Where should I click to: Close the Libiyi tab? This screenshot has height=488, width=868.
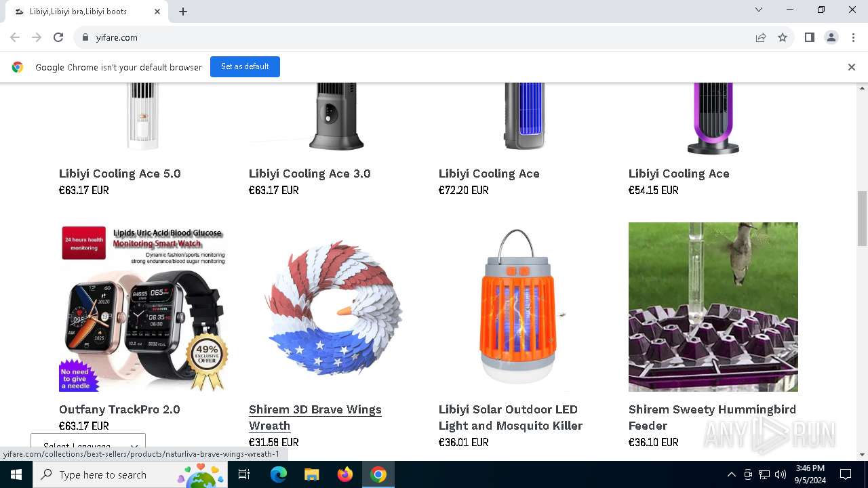[x=157, y=12]
